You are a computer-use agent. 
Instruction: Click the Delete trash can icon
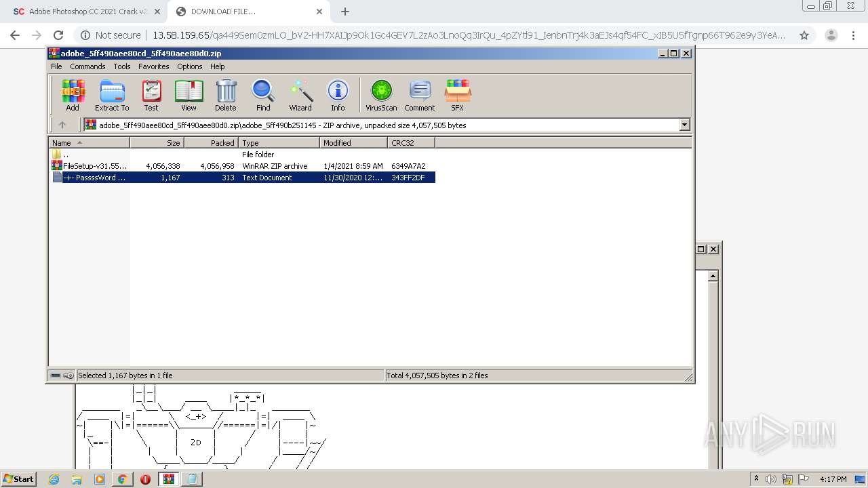pos(226,95)
